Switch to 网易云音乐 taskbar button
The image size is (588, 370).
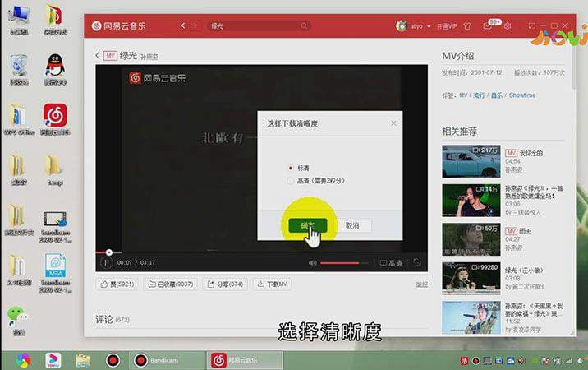click(x=245, y=360)
